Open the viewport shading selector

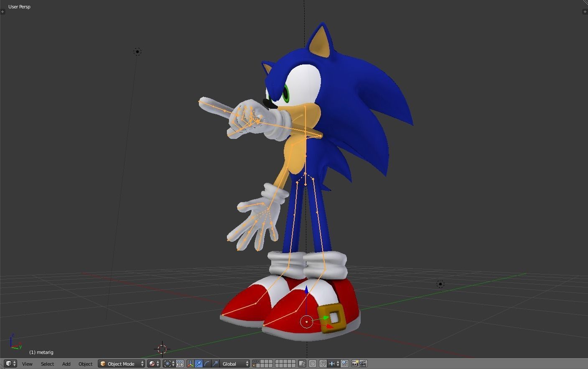tap(153, 364)
